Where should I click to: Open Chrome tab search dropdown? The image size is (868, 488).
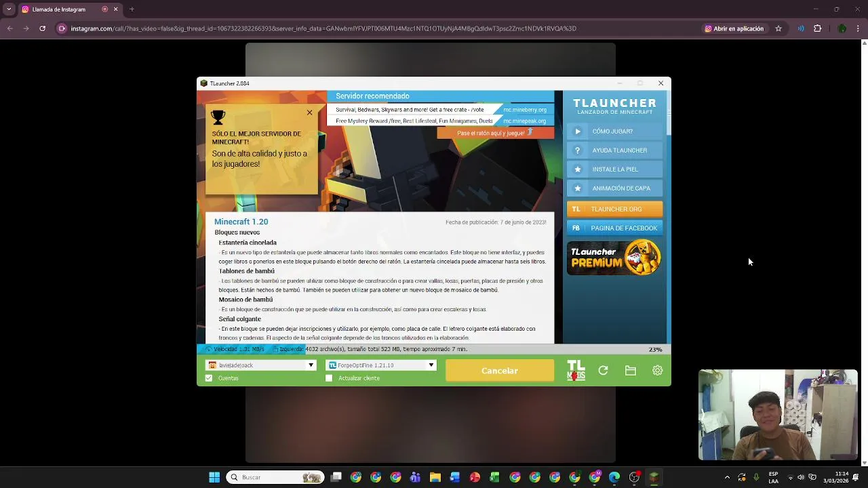click(9, 9)
